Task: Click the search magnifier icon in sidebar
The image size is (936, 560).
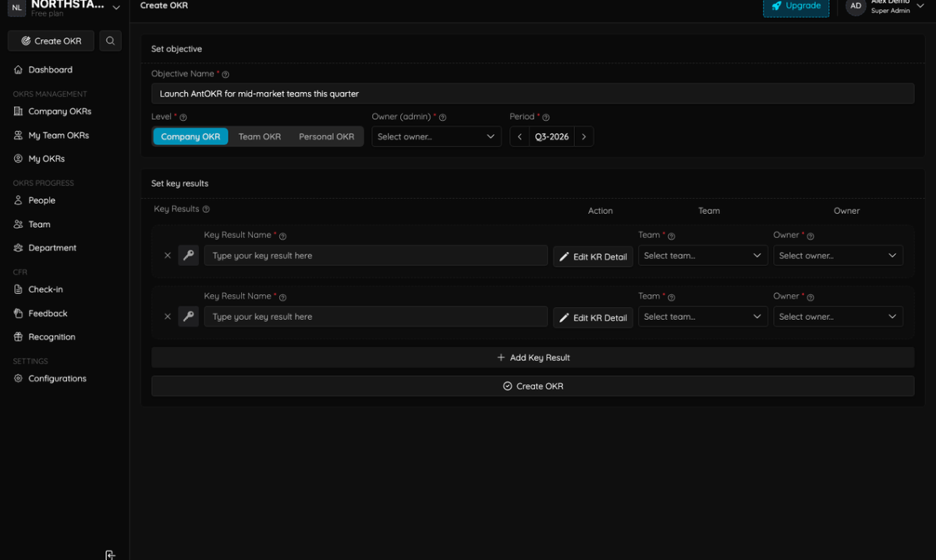Action: pyautogui.click(x=110, y=41)
